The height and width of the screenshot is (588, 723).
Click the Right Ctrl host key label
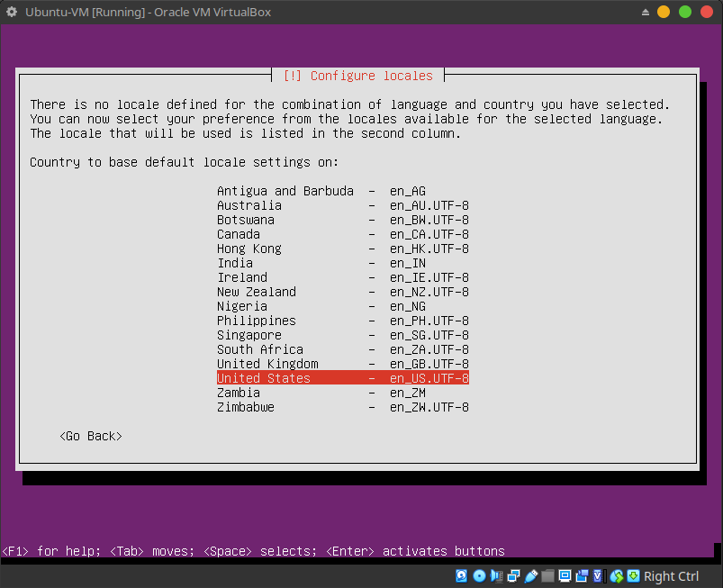(672, 576)
